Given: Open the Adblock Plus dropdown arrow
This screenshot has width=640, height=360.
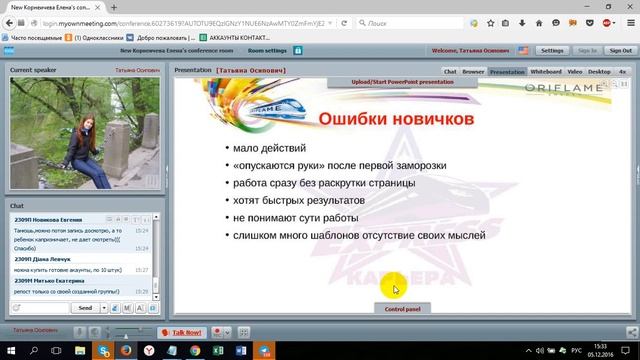Looking at the screenshot, I should click(613, 23).
